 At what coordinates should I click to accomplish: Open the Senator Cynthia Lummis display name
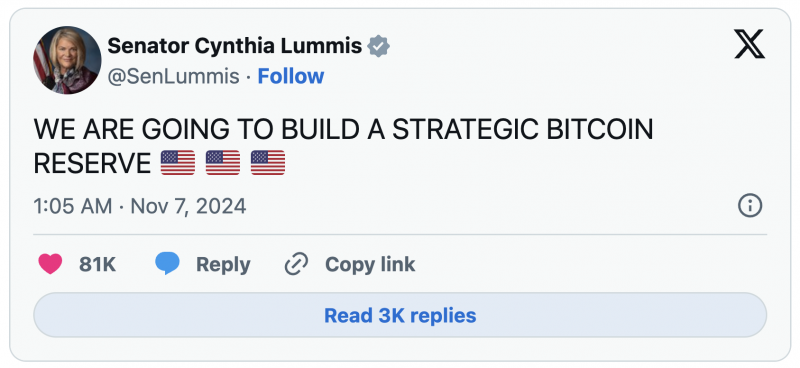click(x=235, y=46)
